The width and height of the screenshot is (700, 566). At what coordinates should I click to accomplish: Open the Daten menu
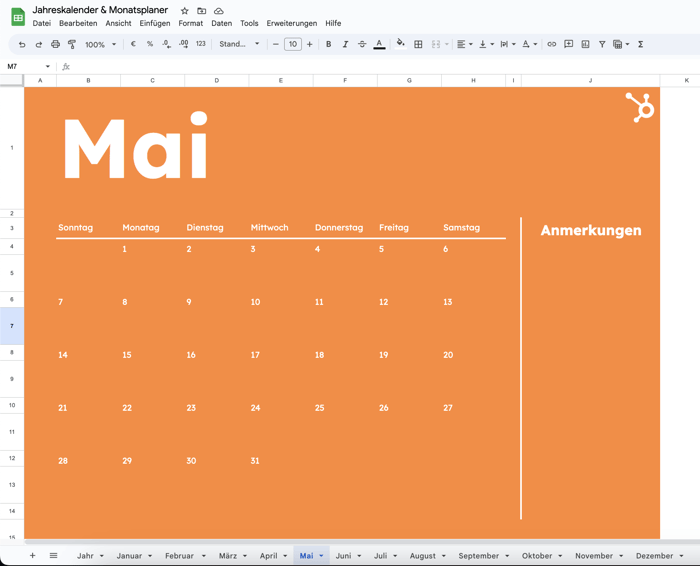coord(221,23)
